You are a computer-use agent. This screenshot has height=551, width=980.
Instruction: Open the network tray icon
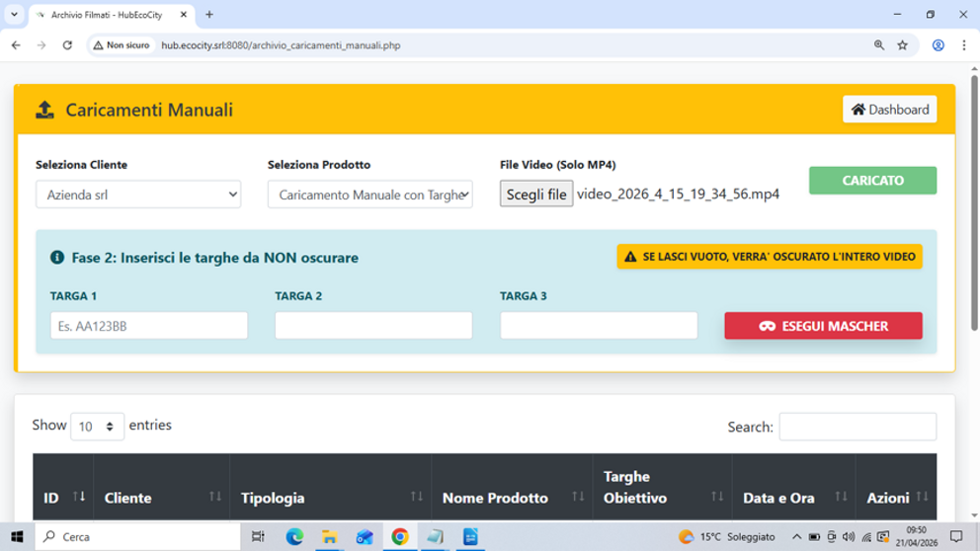pyautogui.click(x=866, y=536)
